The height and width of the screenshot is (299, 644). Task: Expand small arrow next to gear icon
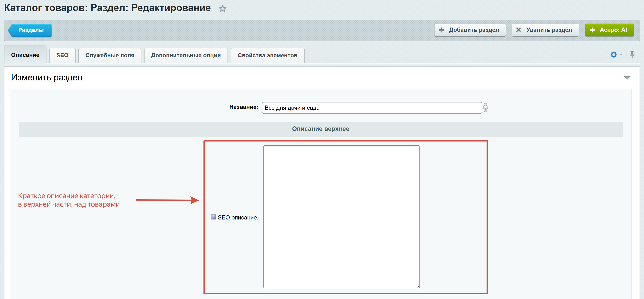point(621,55)
